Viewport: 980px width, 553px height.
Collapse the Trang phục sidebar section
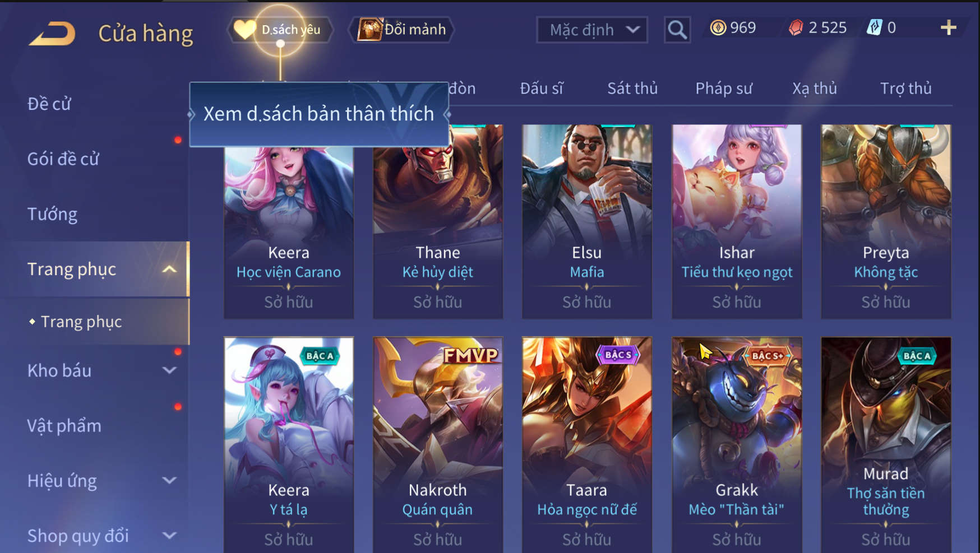tap(169, 269)
